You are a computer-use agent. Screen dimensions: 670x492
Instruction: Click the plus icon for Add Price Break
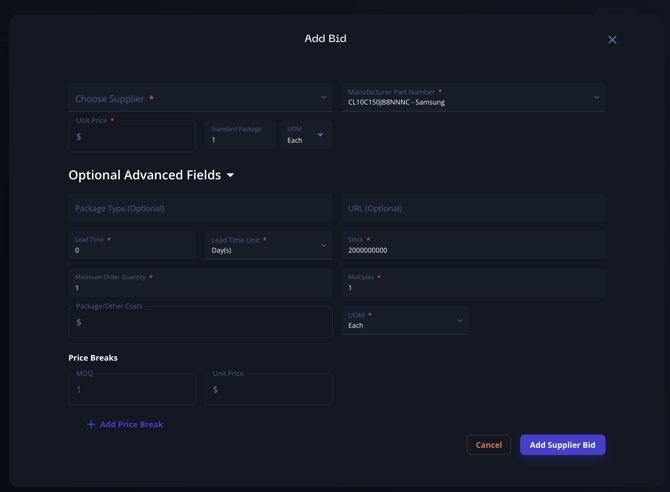coord(91,425)
